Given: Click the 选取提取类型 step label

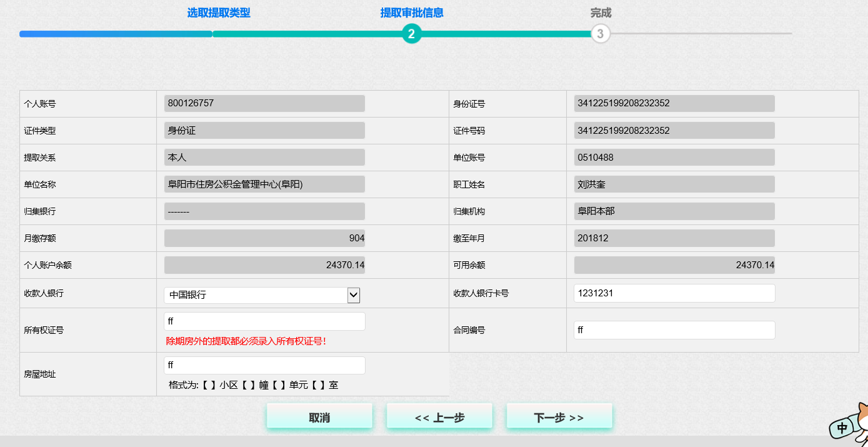Looking at the screenshot, I should [x=219, y=13].
